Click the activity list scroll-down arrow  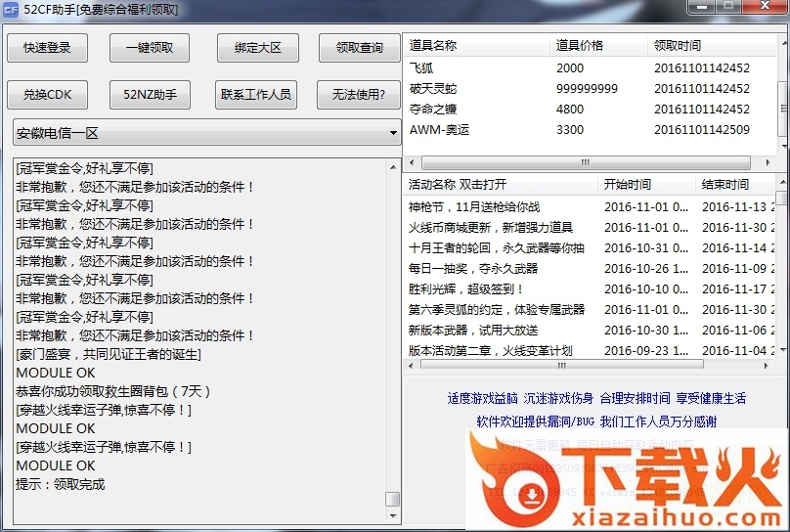(x=782, y=349)
